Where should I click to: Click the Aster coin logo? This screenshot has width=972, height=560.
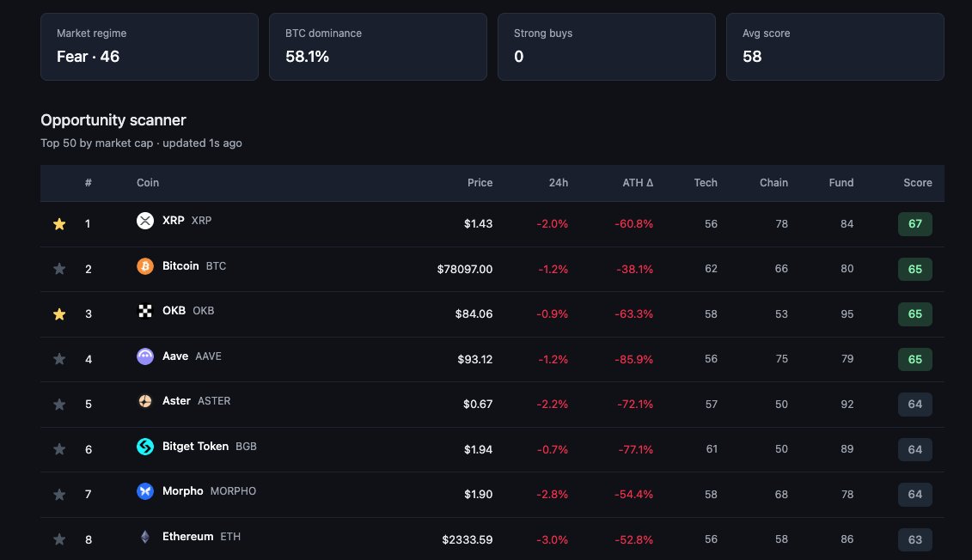point(145,401)
